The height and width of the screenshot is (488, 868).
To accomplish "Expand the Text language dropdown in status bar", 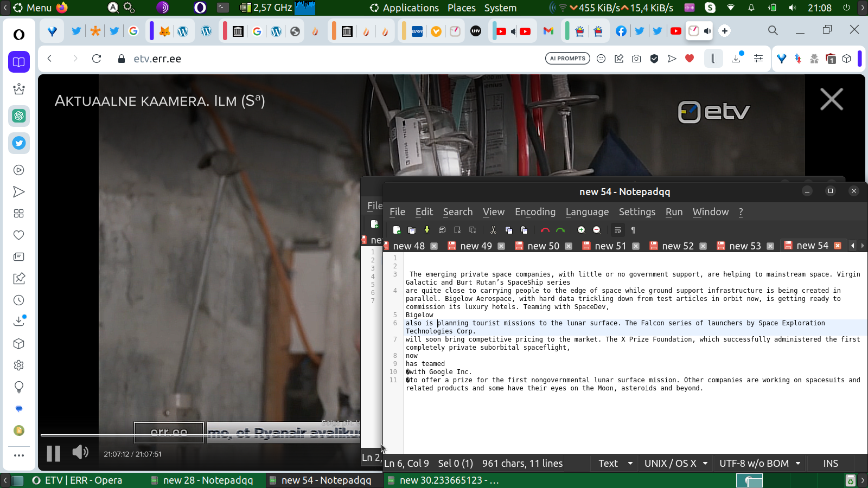I will tap(615, 464).
